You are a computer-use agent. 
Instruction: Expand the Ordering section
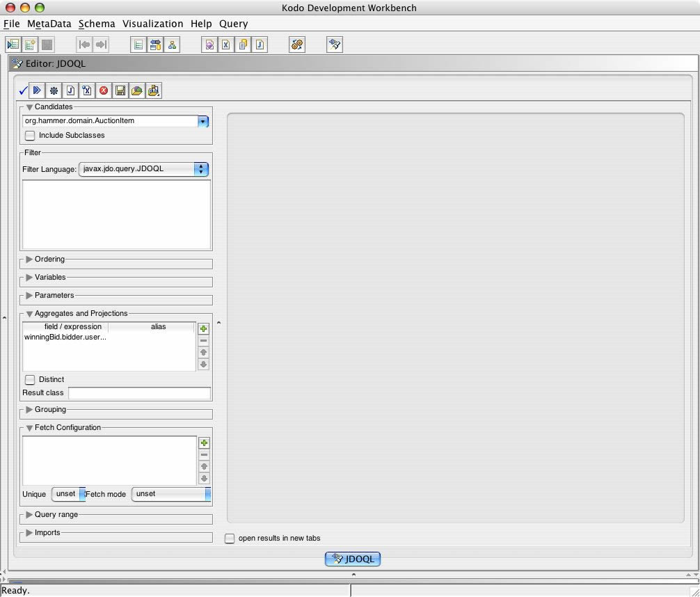coord(29,260)
